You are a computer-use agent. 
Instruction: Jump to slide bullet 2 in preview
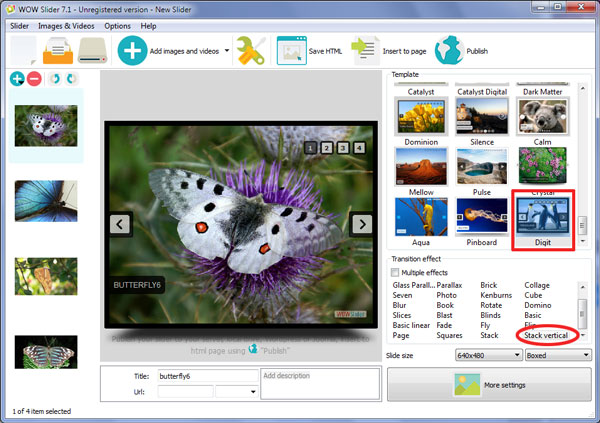tap(327, 148)
